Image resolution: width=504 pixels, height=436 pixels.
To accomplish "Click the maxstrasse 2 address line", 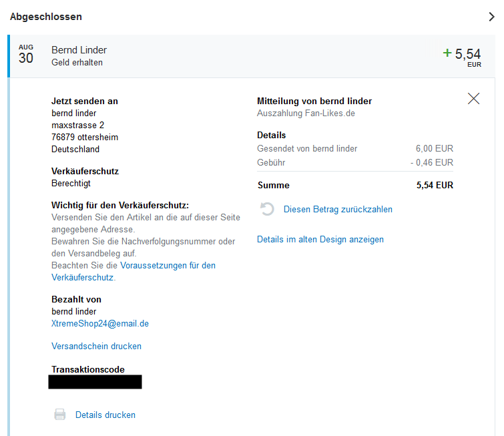I will pyautogui.click(x=77, y=125).
